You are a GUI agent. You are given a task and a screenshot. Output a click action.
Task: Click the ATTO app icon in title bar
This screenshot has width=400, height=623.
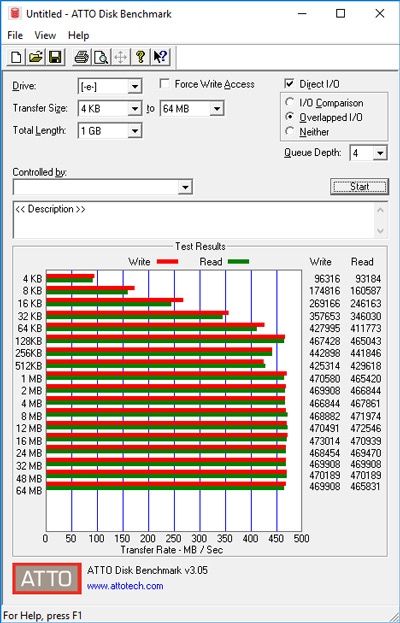click(x=15, y=14)
